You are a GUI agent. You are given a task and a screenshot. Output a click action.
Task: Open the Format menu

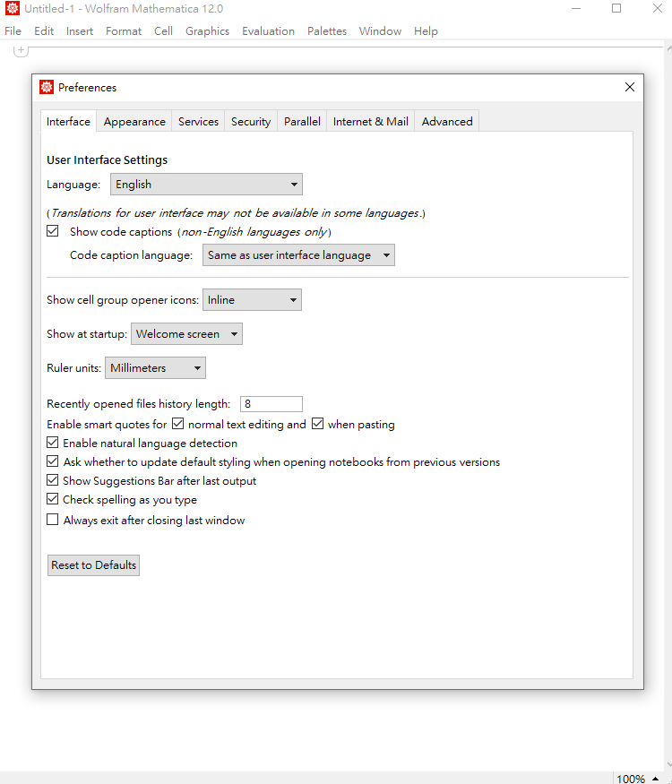124,31
